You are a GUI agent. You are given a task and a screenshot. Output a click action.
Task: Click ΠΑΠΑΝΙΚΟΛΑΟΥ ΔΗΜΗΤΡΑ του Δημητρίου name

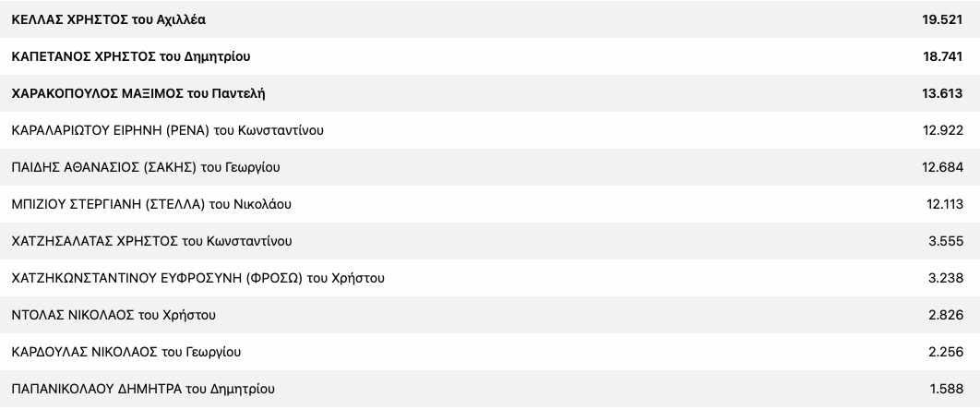click(x=142, y=389)
